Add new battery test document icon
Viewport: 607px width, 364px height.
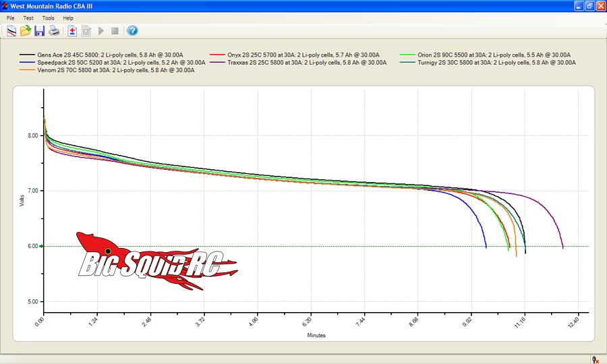coord(72,30)
